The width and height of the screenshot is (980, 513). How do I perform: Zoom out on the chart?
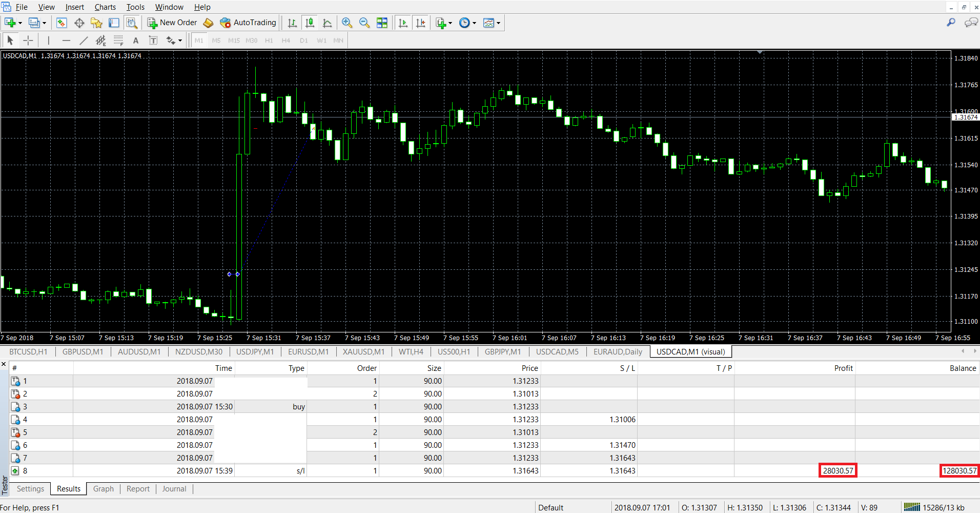364,23
